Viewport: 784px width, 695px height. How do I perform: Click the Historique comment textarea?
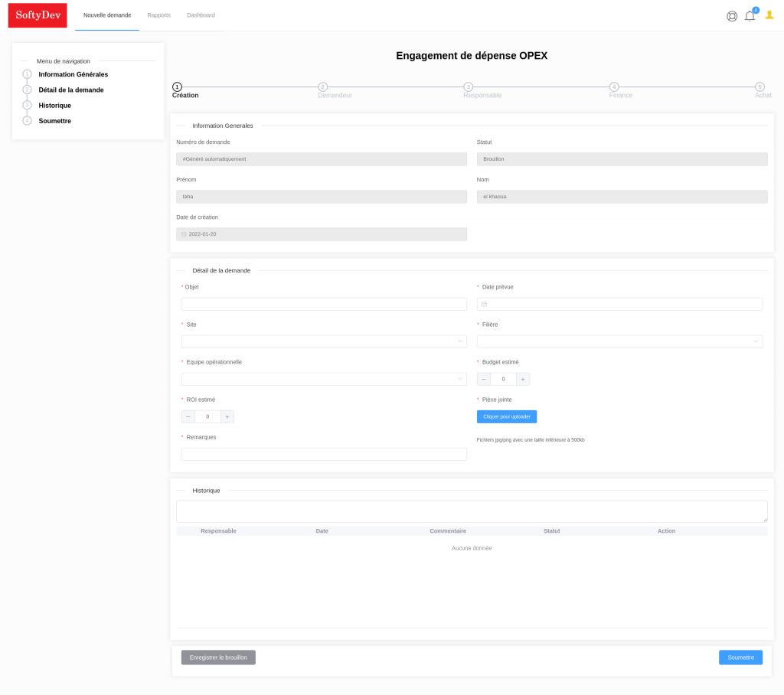point(472,511)
